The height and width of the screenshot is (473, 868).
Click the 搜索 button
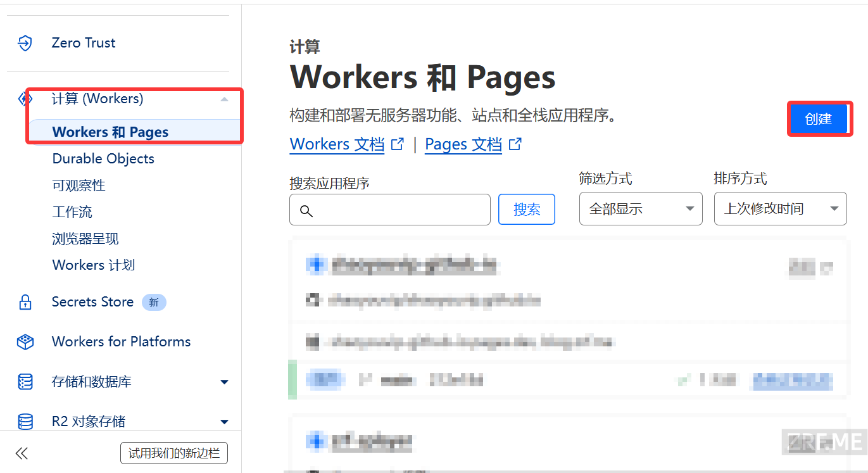pyautogui.click(x=527, y=210)
